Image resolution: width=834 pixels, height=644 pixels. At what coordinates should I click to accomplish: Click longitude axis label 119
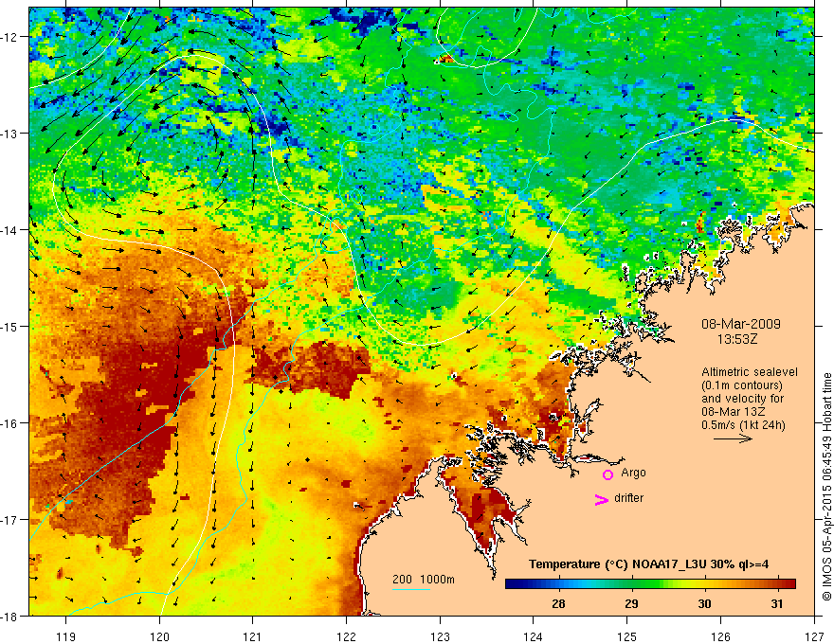click(66, 637)
